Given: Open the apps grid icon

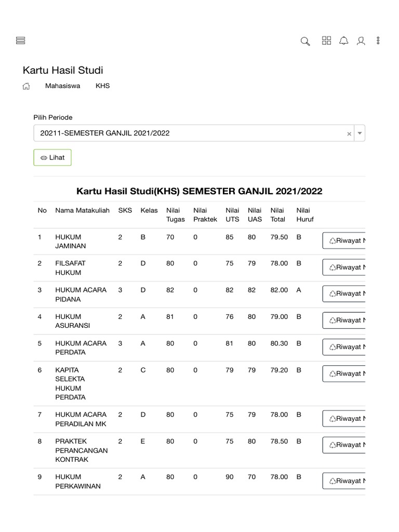Looking at the screenshot, I should pos(327,41).
